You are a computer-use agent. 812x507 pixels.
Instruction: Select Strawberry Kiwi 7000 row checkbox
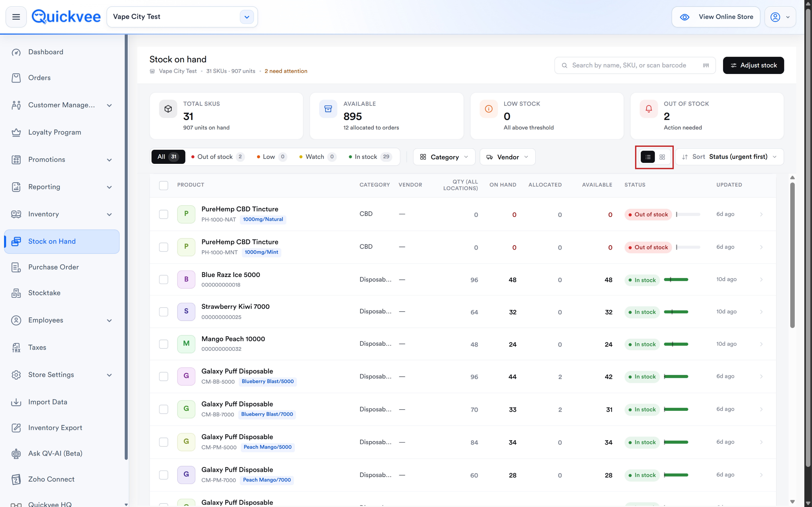pos(164,312)
